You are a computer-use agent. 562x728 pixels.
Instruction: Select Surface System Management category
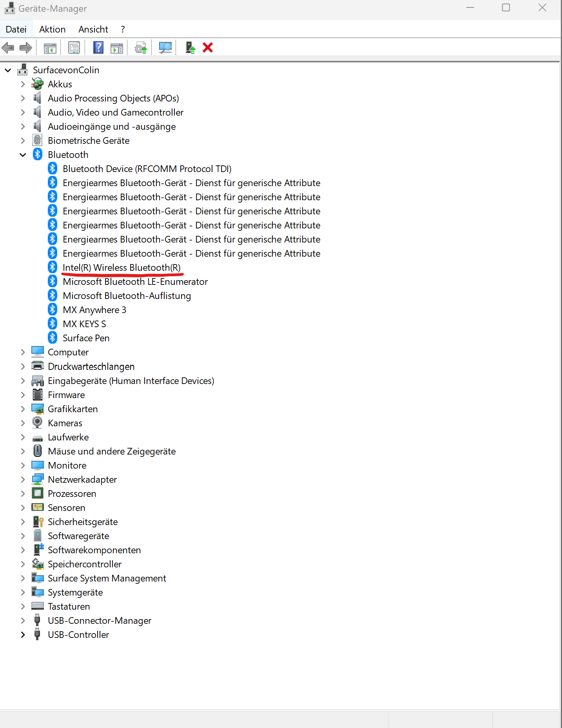[x=107, y=578]
